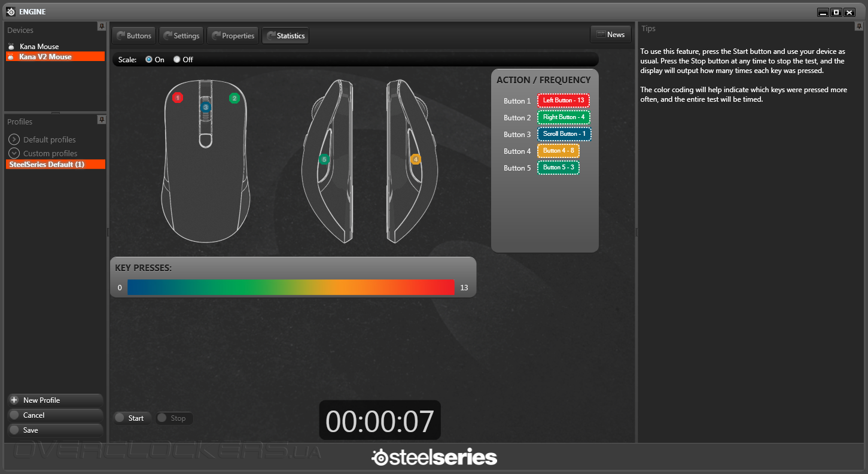Click the blue scroll button 3 marker

[x=206, y=107]
